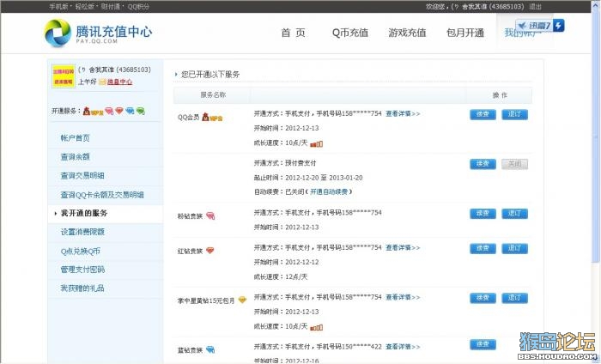The height and width of the screenshot is (364, 601).
Task: Click the envelope icon beside 消息中心
Action: 102,82
